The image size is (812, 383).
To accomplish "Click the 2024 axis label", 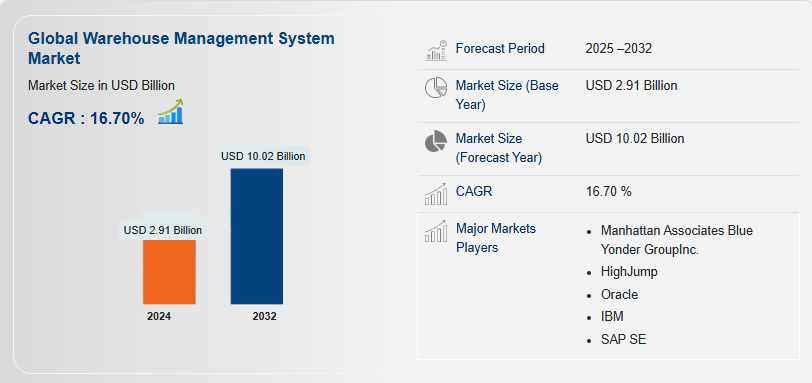I will pos(159,316).
